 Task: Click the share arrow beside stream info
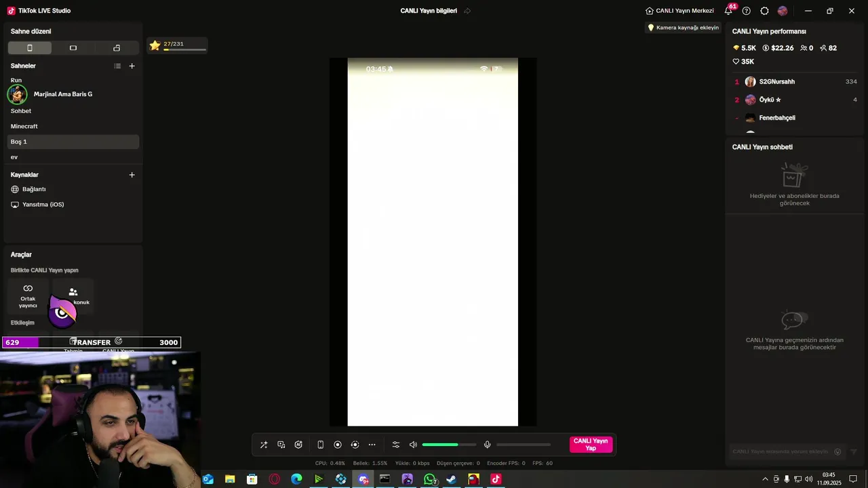pyautogui.click(x=467, y=11)
